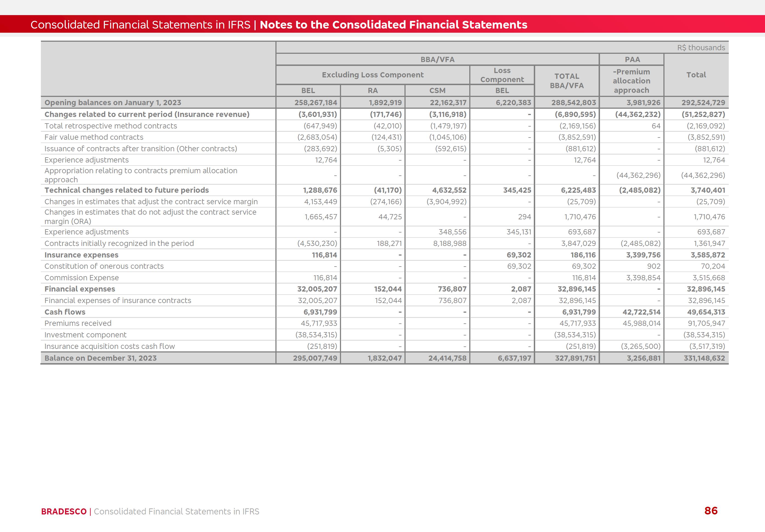Select the Excluding Loss Component header cell
765x532 pixels.
373,75
